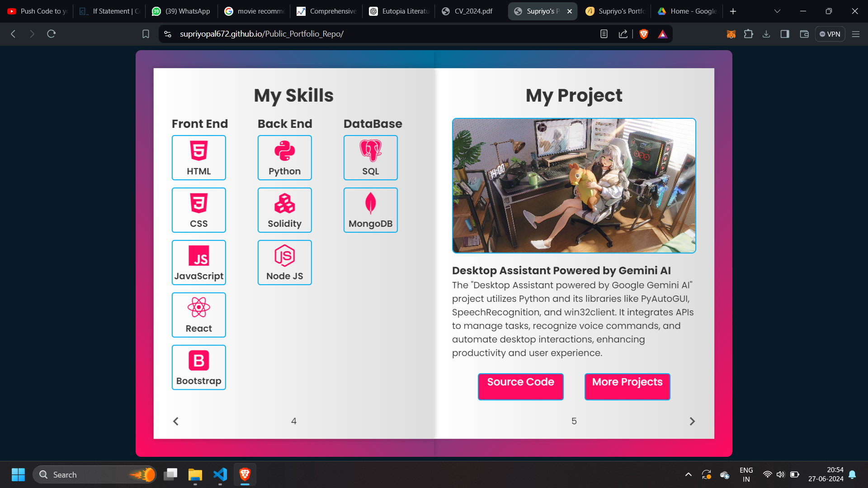Open Visual Studio Code from taskbar
The image size is (868, 488).
pos(220,474)
